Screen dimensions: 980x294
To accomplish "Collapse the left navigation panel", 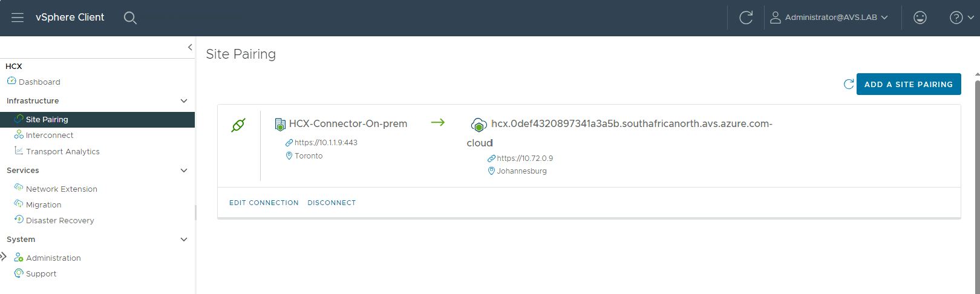I will pyautogui.click(x=190, y=47).
